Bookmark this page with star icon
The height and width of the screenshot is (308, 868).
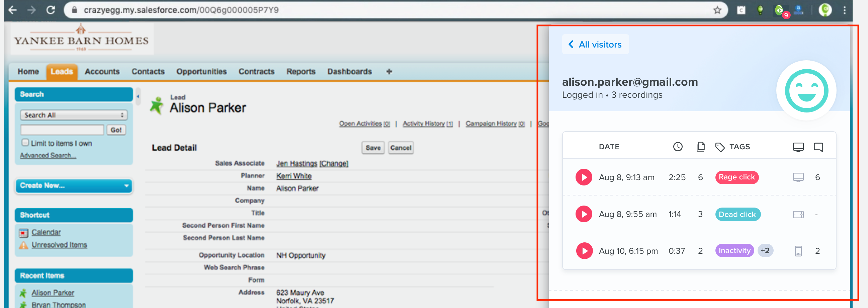pyautogui.click(x=717, y=10)
